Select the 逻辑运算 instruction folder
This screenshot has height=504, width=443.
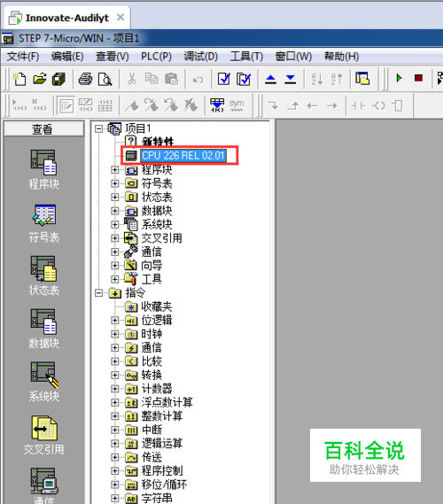(162, 443)
